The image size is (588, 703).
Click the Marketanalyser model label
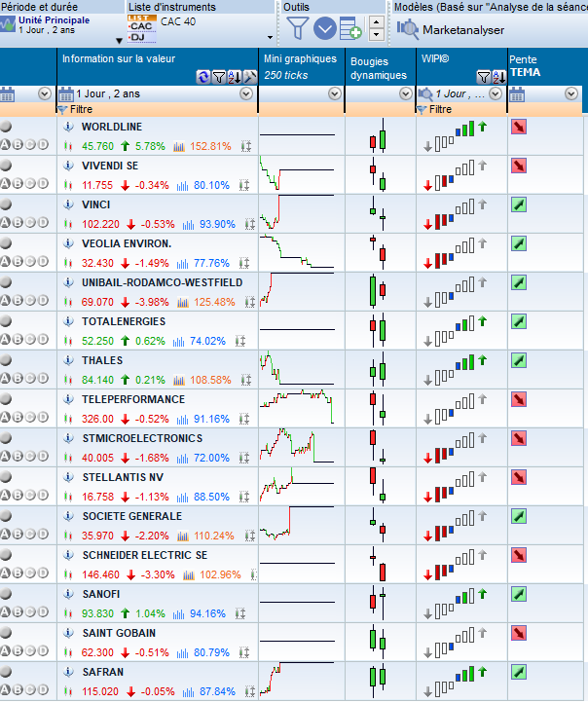(463, 30)
